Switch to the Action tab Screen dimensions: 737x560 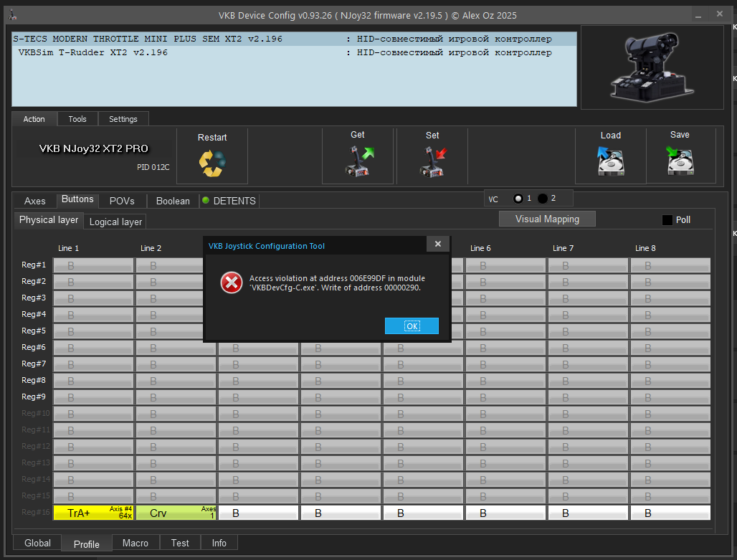pyautogui.click(x=34, y=119)
